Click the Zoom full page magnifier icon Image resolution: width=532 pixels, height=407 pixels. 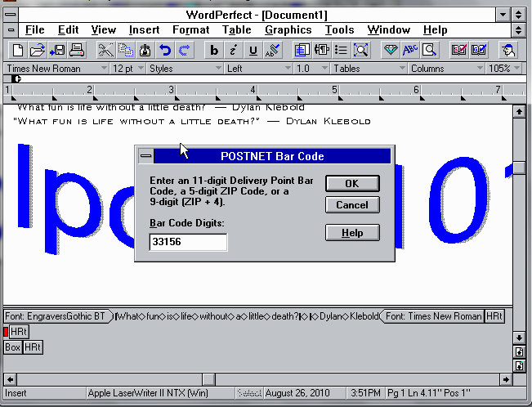pos(360,51)
